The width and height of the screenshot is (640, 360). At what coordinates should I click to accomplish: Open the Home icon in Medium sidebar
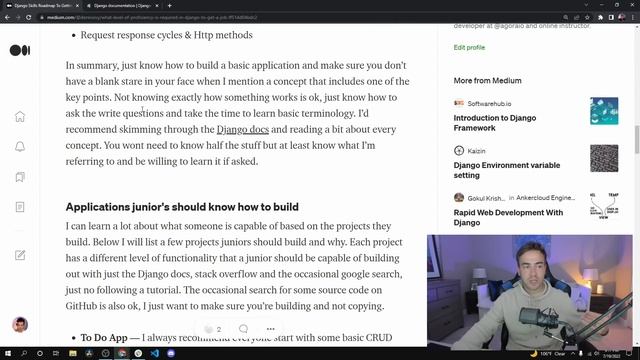click(20, 116)
